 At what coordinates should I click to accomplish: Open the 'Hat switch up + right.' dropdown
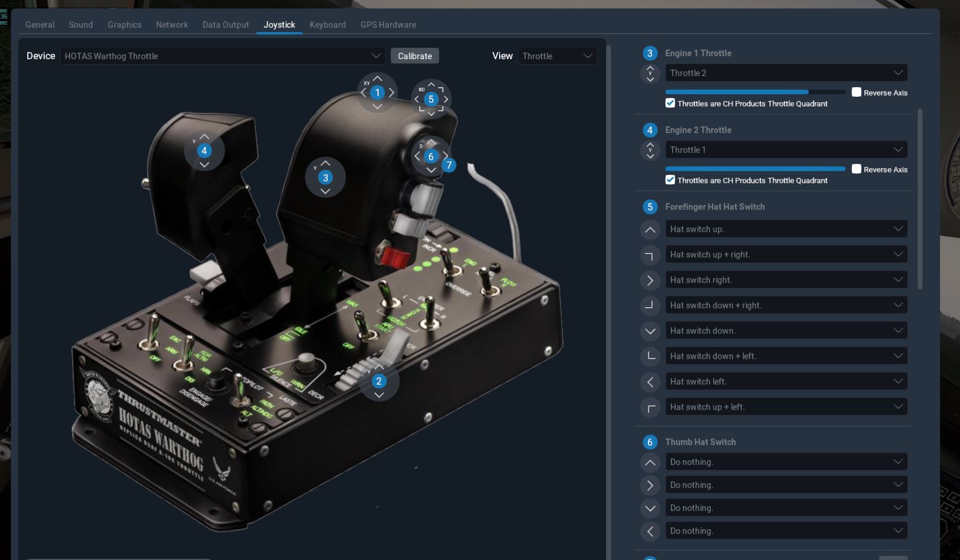click(786, 255)
